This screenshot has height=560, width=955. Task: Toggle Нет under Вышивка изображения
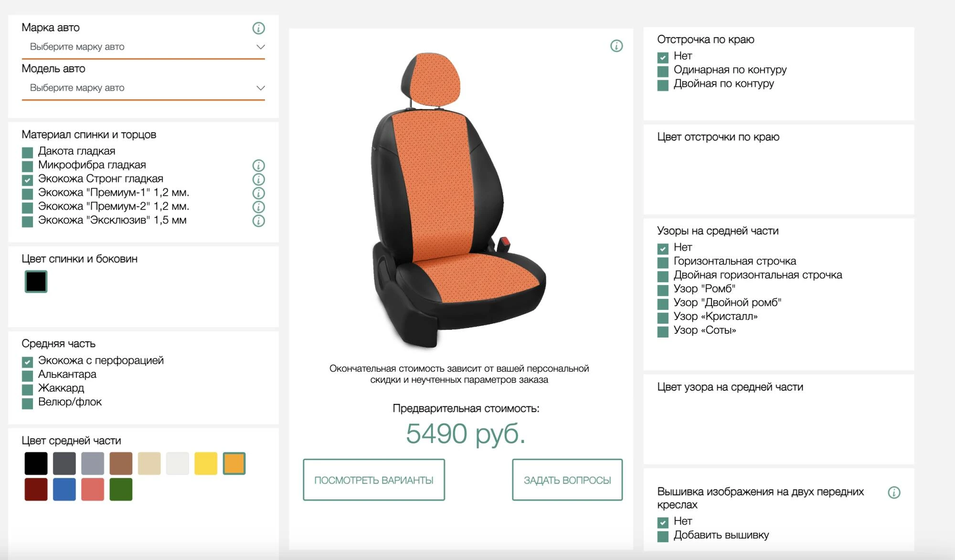(x=663, y=523)
